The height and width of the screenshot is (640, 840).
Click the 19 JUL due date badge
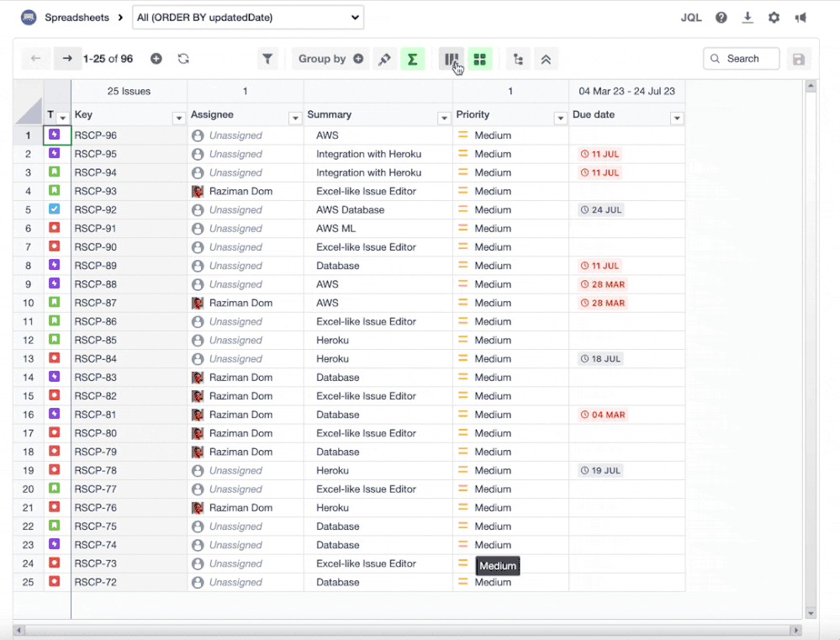[x=600, y=471]
